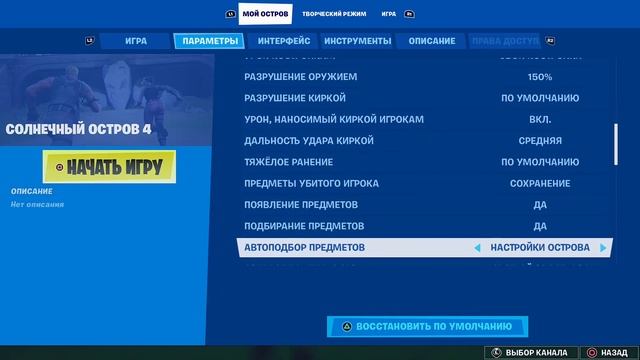Click the stick icon next to Выбор канала

[x=496, y=353]
